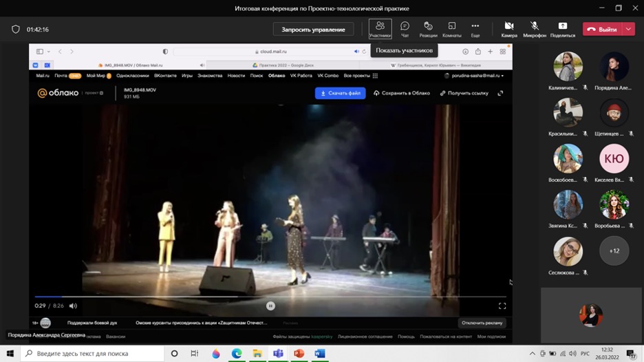The image size is (644, 362).
Task: Click the video progress bar
Action: coord(270,297)
